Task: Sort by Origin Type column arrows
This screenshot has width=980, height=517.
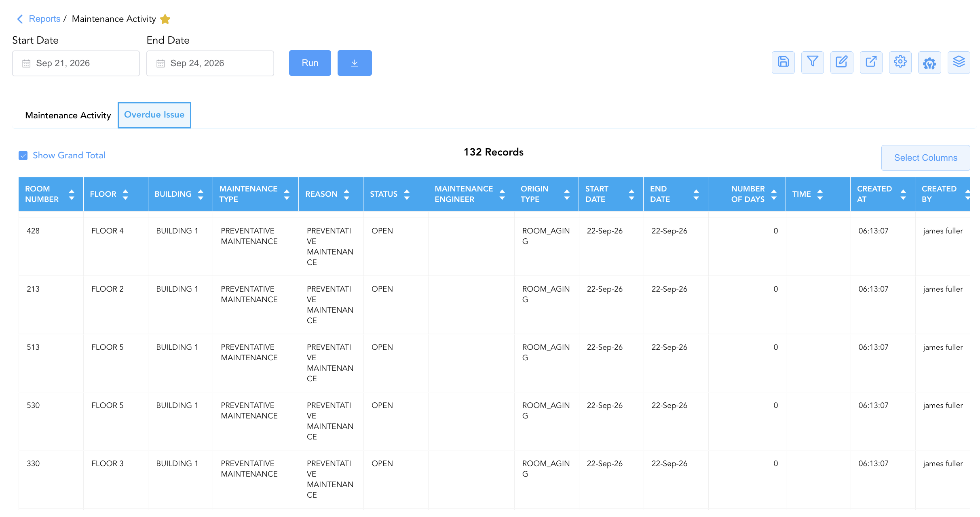Action: pos(567,194)
